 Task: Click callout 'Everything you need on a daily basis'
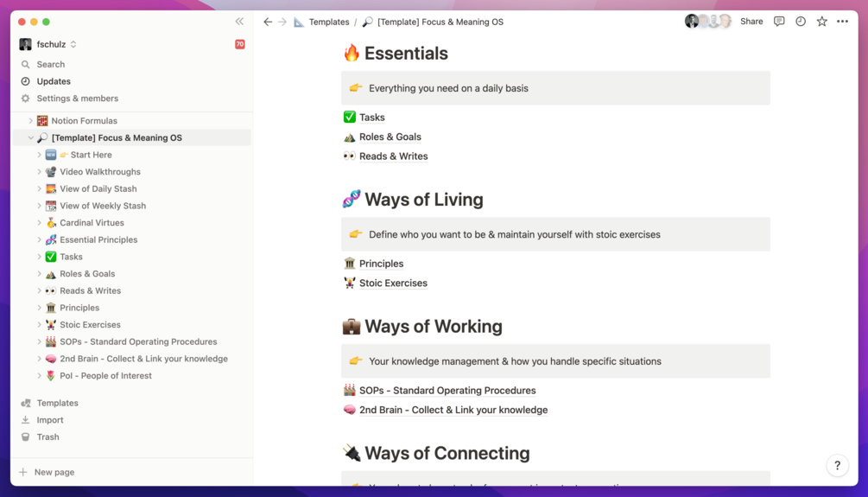pos(555,88)
